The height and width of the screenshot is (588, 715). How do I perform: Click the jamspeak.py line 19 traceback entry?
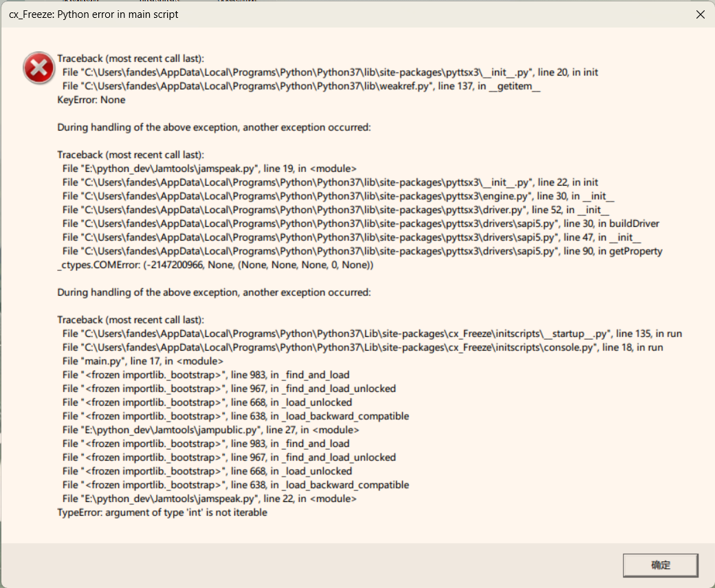[209, 168]
